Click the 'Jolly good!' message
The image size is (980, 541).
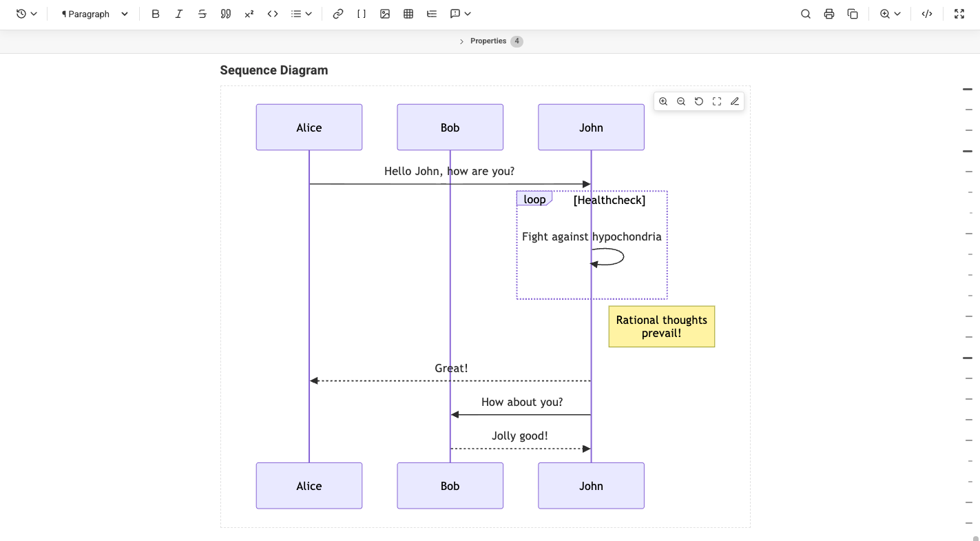pos(520,436)
